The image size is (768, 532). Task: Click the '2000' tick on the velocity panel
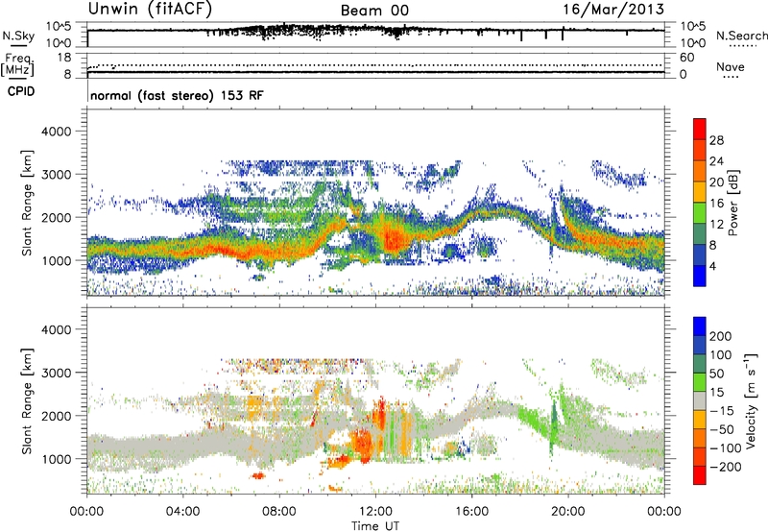point(56,416)
